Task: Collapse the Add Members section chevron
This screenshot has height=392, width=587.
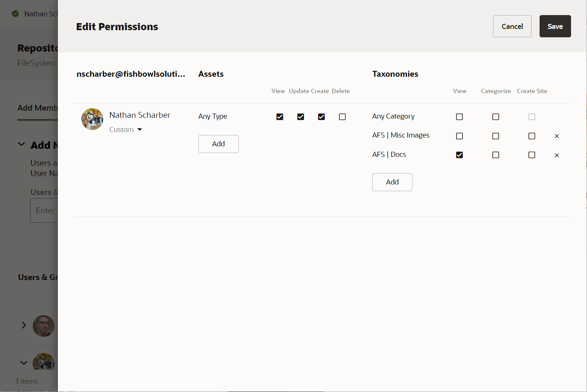Action: (x=21, y=145)
